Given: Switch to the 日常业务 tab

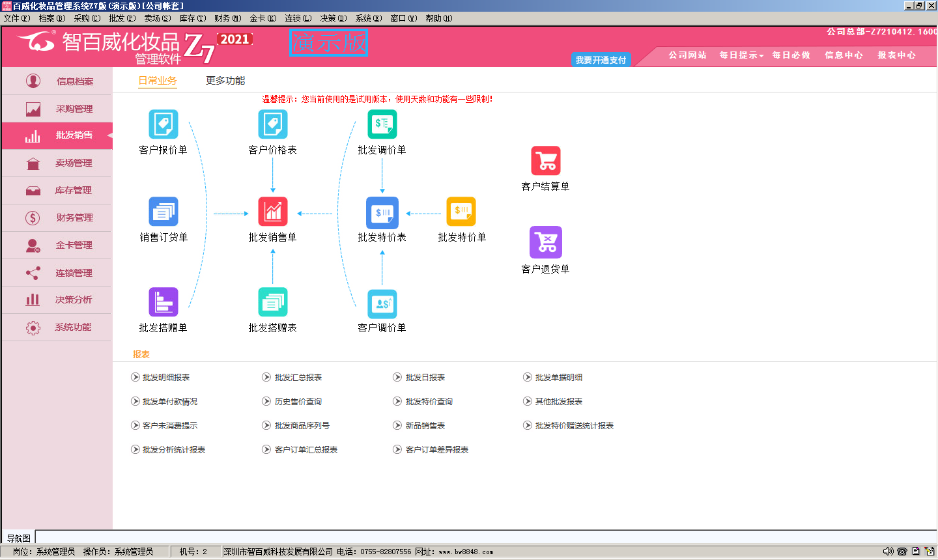Looking at the screenshot, I should [x=158, y=81].
